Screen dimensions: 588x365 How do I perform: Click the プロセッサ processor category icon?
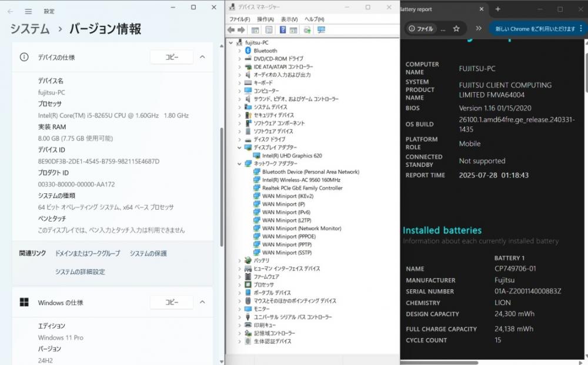[x=248, y=285]
